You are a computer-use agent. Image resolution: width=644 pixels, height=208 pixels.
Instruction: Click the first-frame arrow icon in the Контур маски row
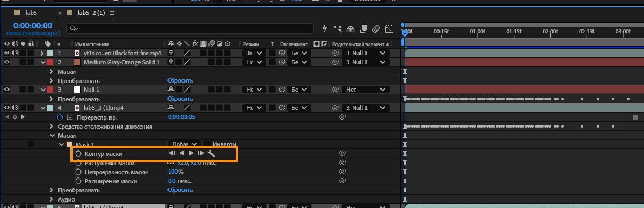[x=172, y=154]
